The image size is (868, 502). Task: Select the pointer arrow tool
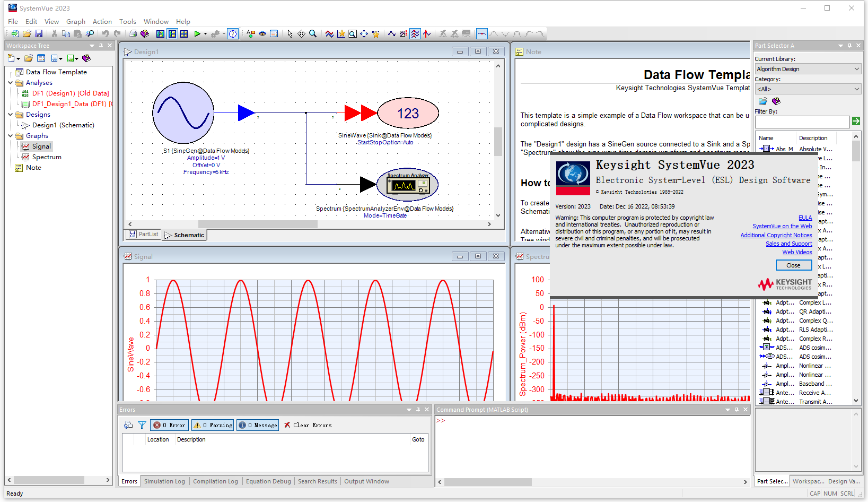[290, 34]
